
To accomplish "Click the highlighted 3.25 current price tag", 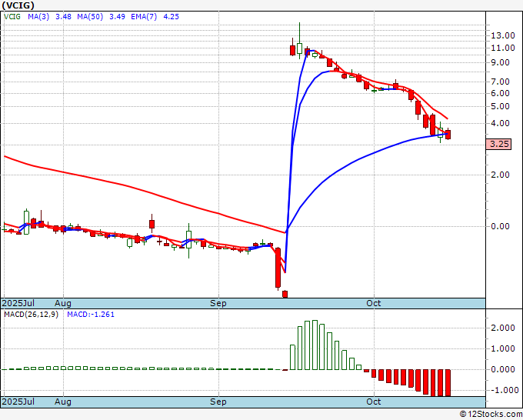I will coord(498,144).
